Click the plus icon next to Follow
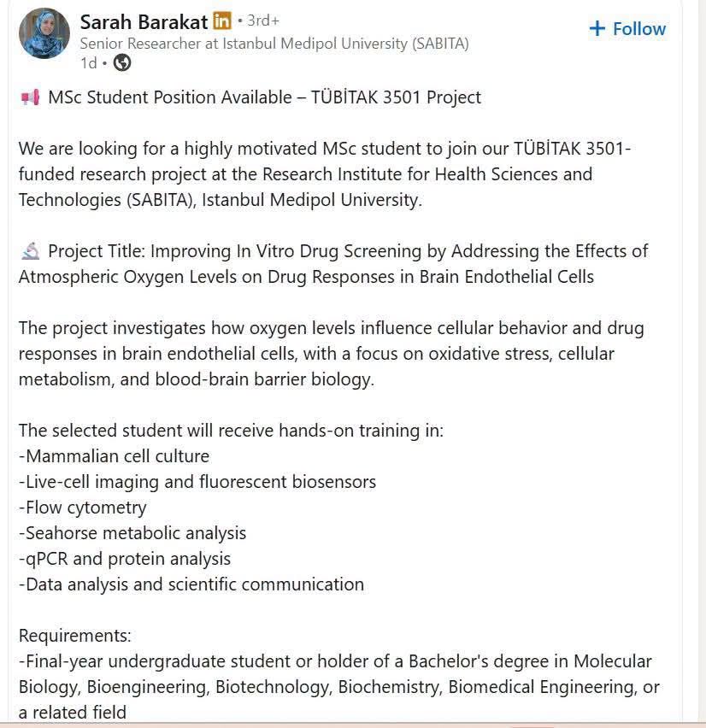 click(x=597, y=29)
